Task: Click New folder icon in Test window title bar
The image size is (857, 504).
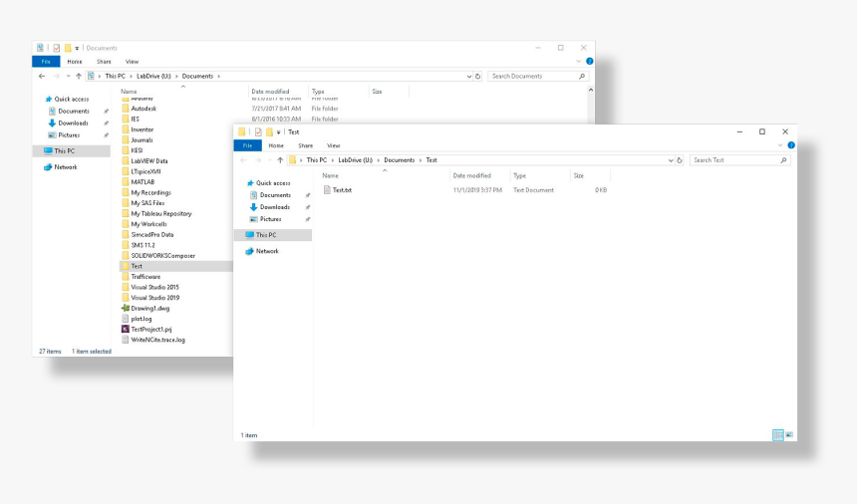Action: coord(269,132)
